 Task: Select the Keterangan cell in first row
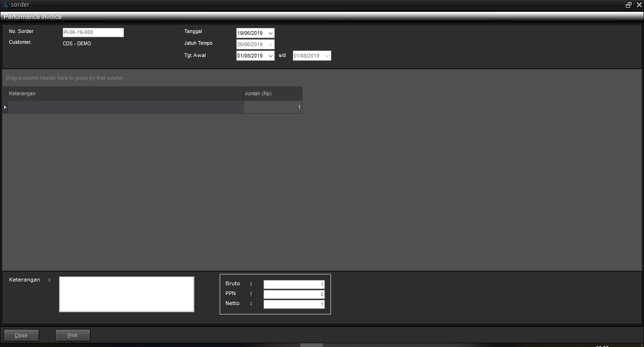coord(125,107)
